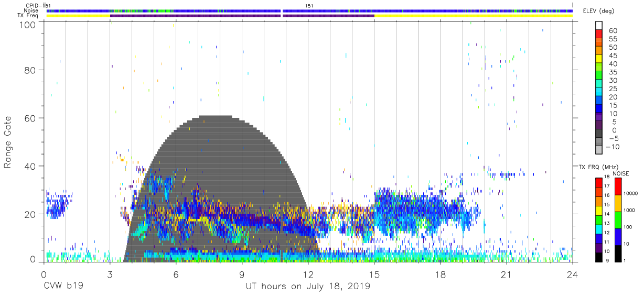
Task: Click hour tick label '24' on time axis
Action: 572,274
